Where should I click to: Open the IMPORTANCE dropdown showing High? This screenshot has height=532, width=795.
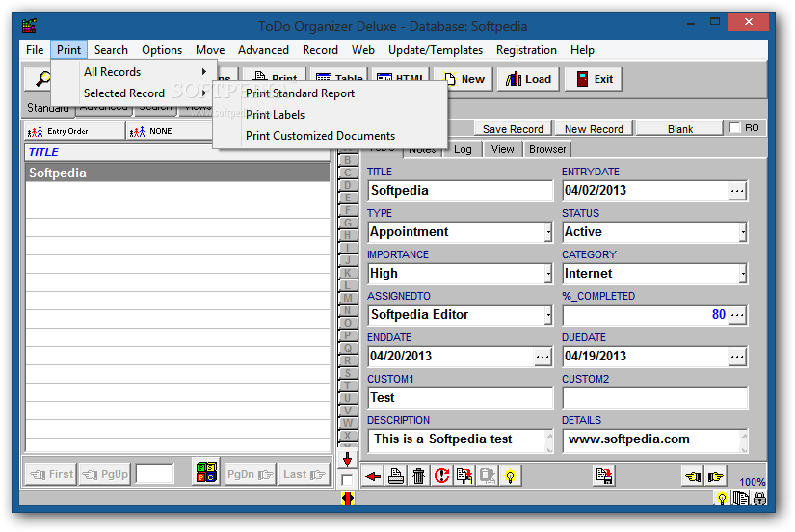pos(548,274)
